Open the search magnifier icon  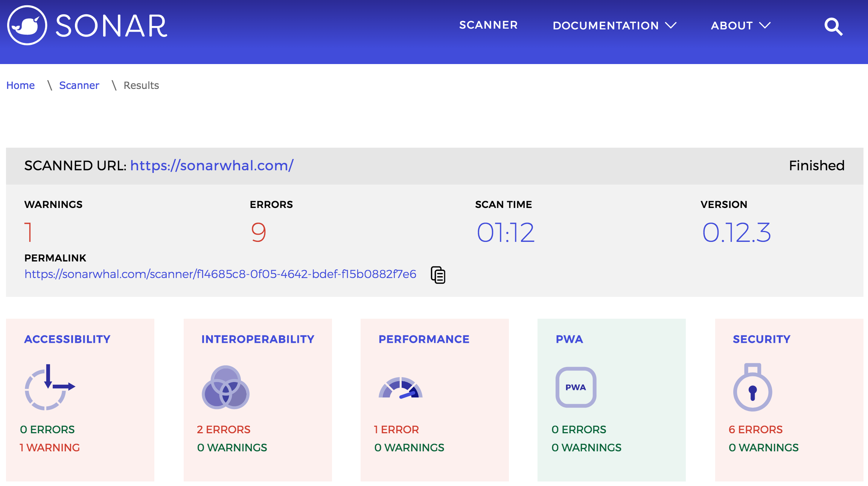click(833, 26)
